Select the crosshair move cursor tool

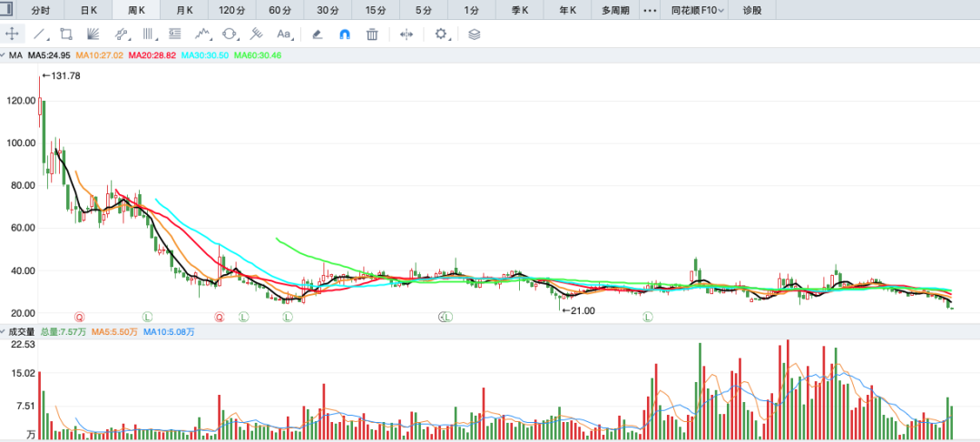coord(12,34)
